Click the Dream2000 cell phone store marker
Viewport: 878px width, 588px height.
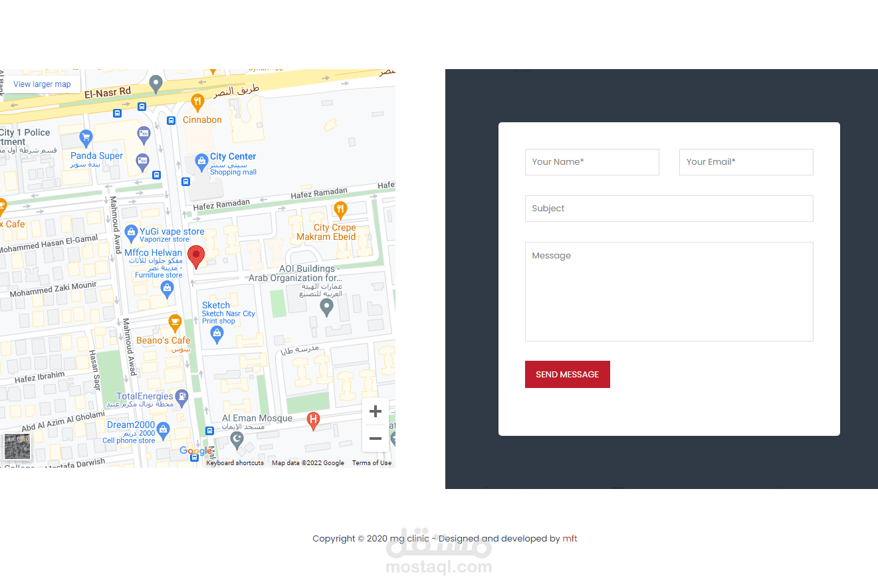pos(164,430)
